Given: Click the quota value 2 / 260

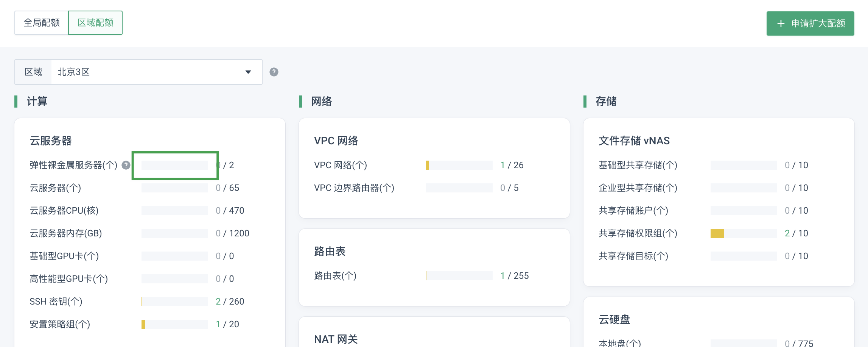Looking at the screenshot, I should tap(230, 302).
